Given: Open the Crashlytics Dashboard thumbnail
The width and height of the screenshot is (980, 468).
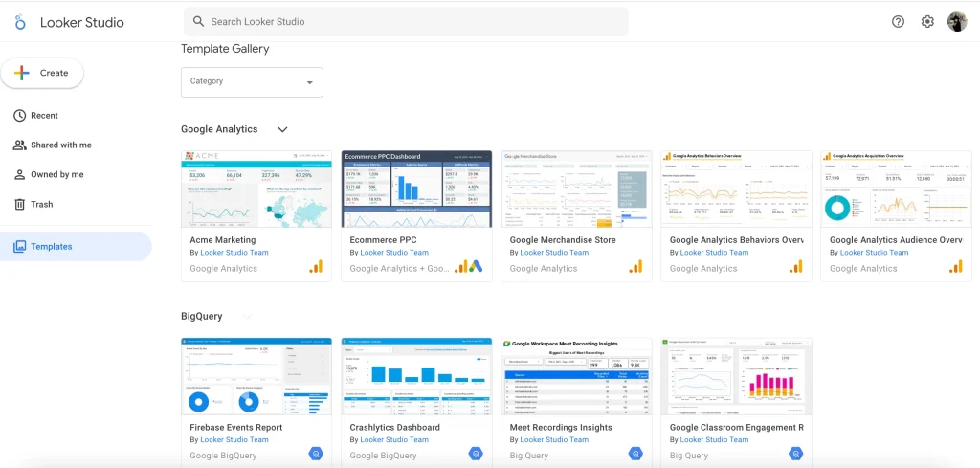Looking at the screenshot, I should coord(417,376).
